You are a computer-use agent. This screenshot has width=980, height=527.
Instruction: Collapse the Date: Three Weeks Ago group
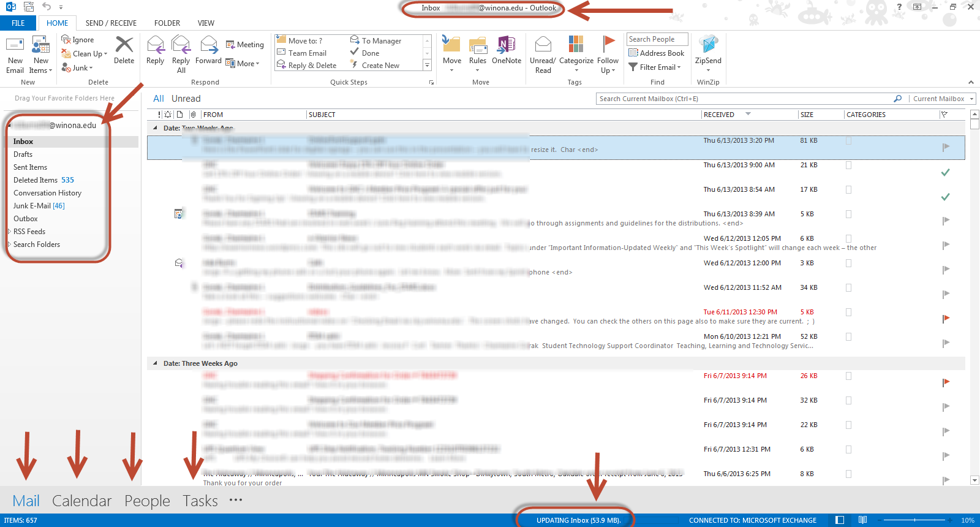click(x=155, y=363)
